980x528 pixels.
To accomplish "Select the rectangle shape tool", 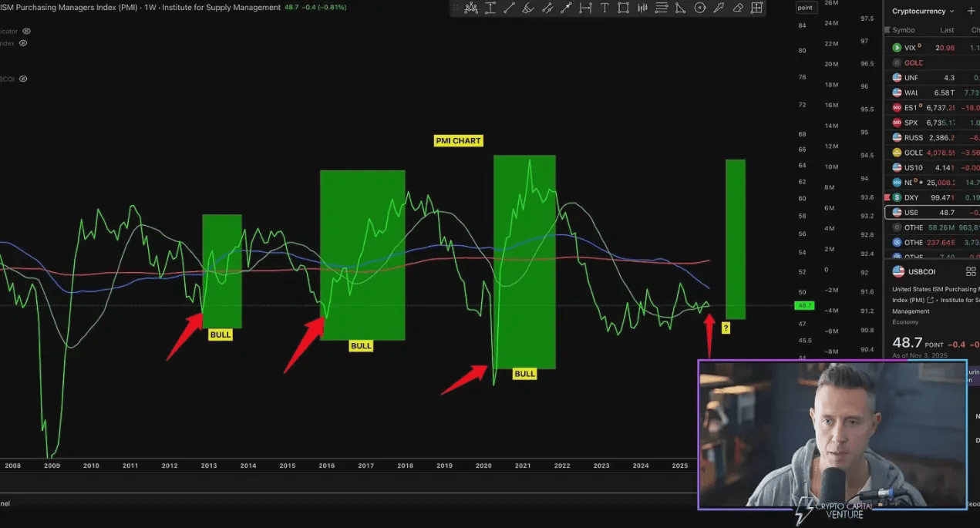I will [x=623, y=8].
